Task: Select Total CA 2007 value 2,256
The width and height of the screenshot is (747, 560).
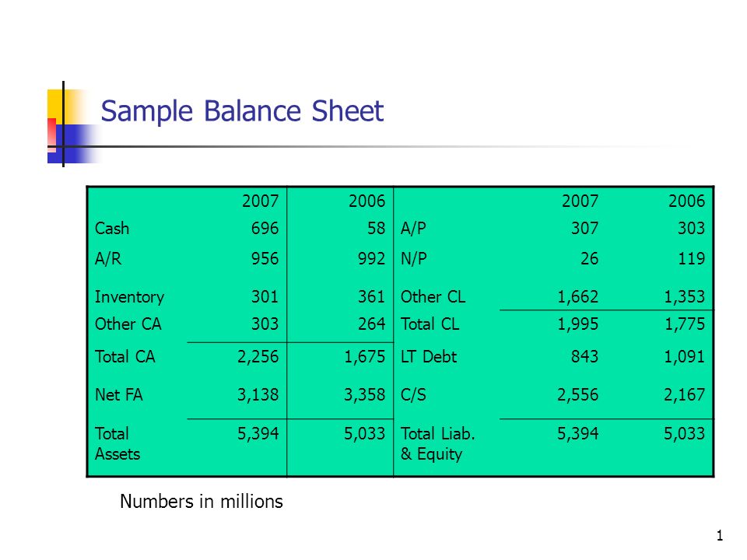Action: [x=258, y=357]
